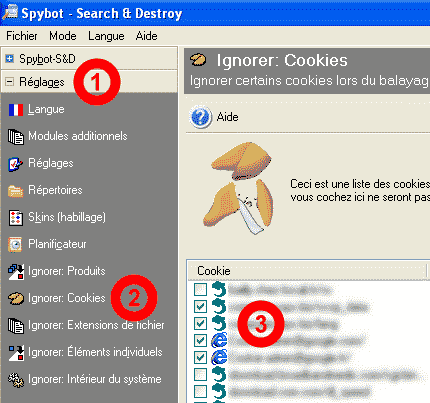The image size is (430, 403).
Task: Click the Ignorer: Produits icon
Action: [x=16, y=272]
